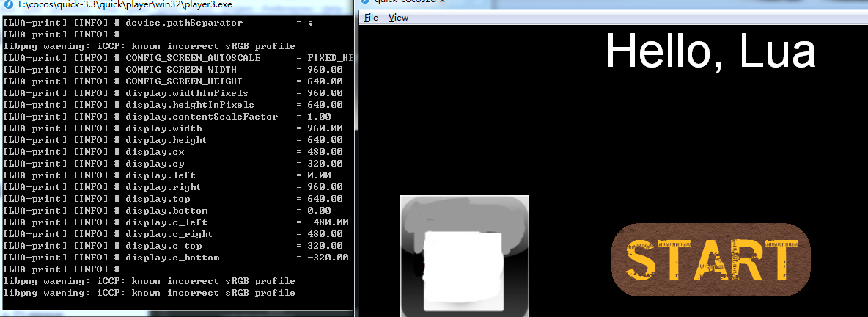Select the display.c_bottom console line
The width and height of the screenshot is (868, 317).
[x=176, y=258]
